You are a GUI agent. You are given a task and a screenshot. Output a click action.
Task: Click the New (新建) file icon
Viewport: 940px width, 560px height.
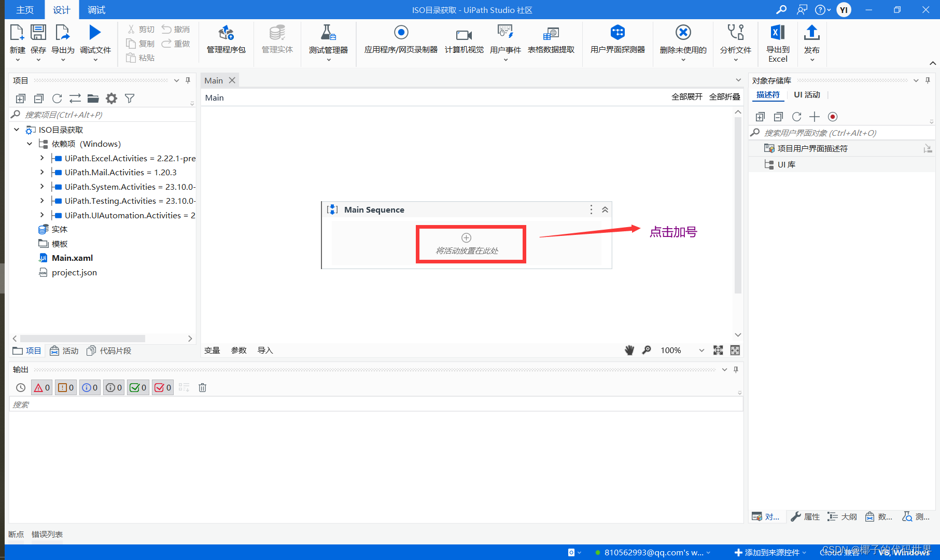pos(17,33)
